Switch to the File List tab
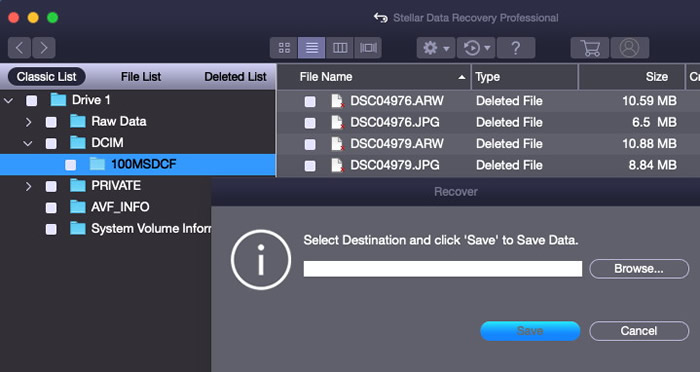 pos(141,77)
